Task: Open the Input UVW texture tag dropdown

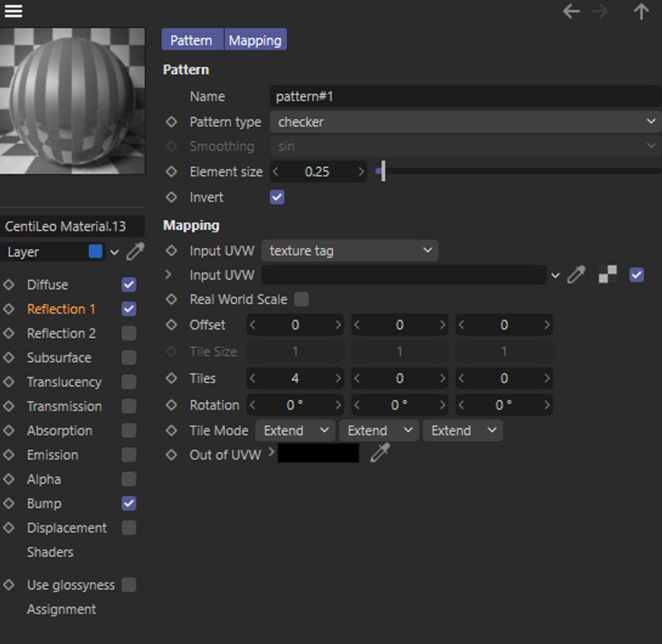Action: point(350,250)
